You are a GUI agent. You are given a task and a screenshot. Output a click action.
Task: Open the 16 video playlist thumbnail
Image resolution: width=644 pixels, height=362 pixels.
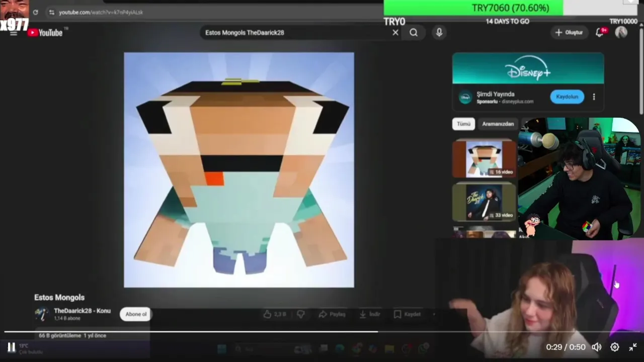484,159
